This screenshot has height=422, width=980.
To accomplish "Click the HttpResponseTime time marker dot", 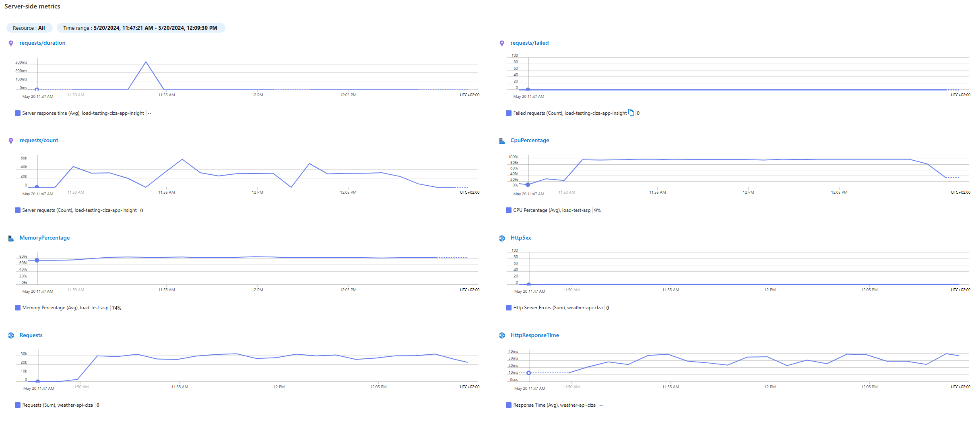I will pos(529,373).
